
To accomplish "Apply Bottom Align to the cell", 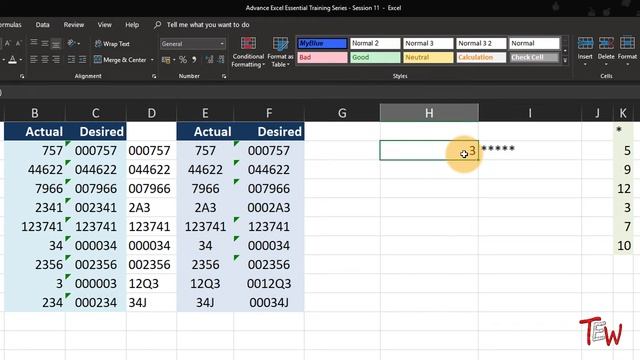I will [56, 43].
